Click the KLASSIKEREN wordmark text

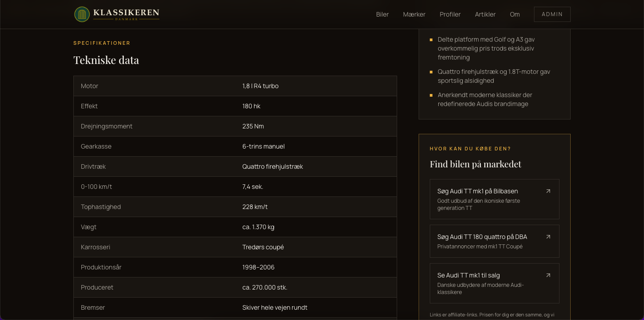(126, 13)
